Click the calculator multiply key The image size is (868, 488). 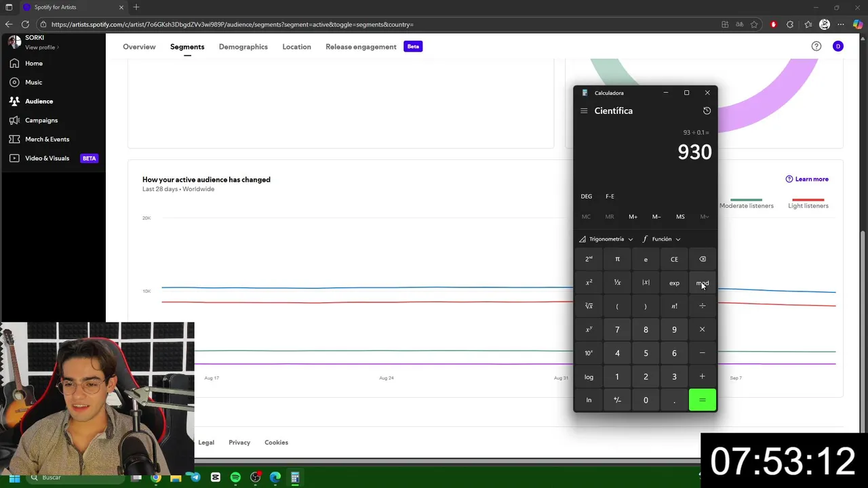coord(703,329)
